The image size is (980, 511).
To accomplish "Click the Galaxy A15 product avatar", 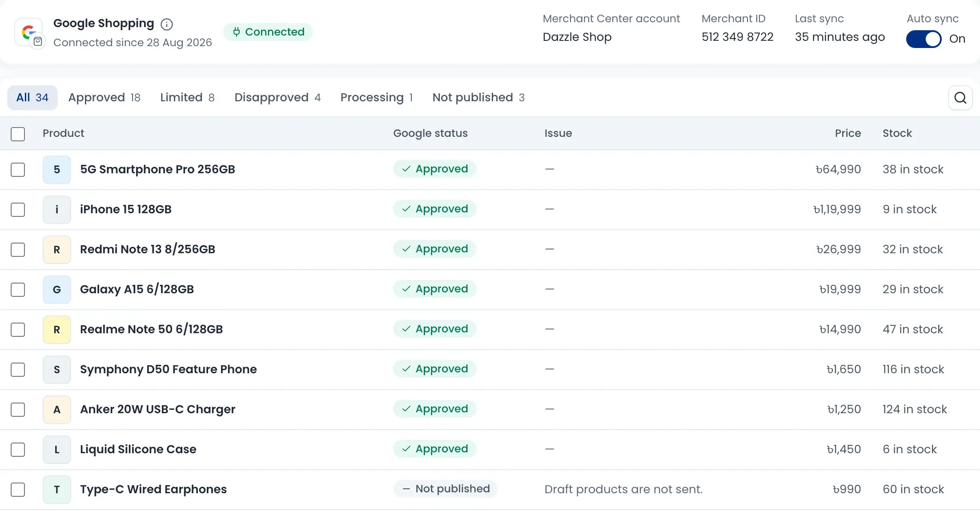I will 57,290.
